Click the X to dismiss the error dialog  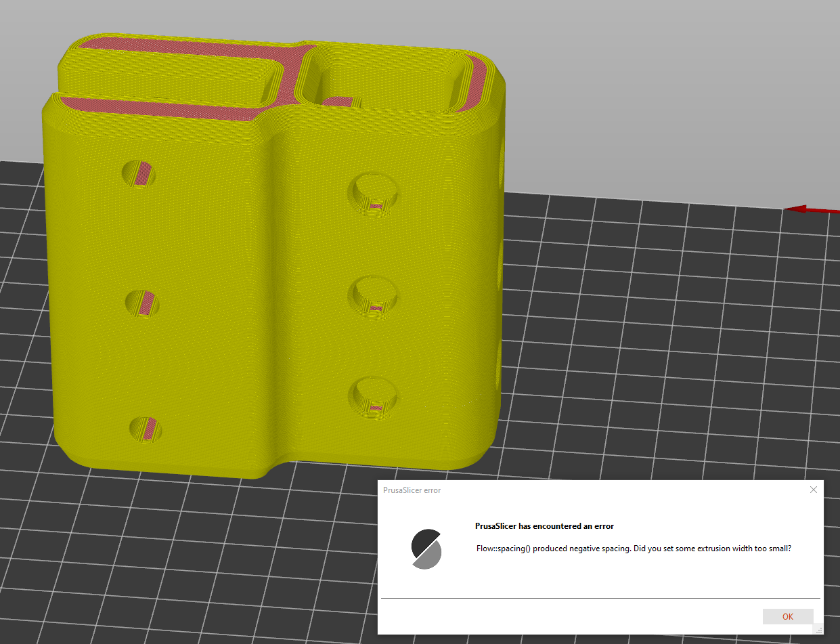pyautogui.click(x=813, y=489)
